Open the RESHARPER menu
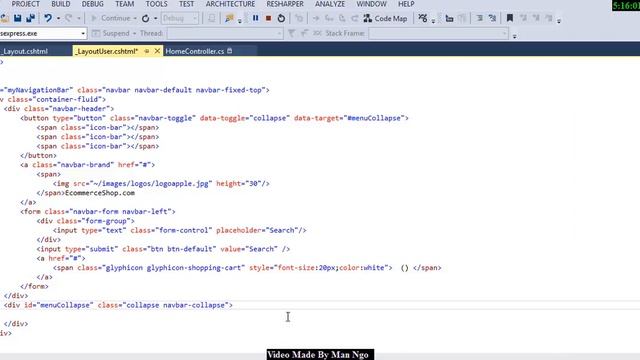The image size is (640, 360). tap(285, 4)
